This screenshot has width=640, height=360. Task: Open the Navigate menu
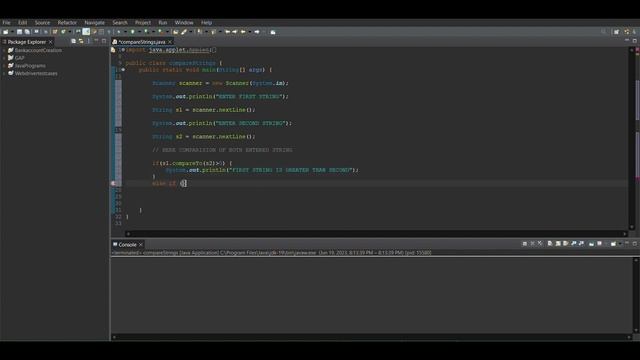[x=94, y=22]
